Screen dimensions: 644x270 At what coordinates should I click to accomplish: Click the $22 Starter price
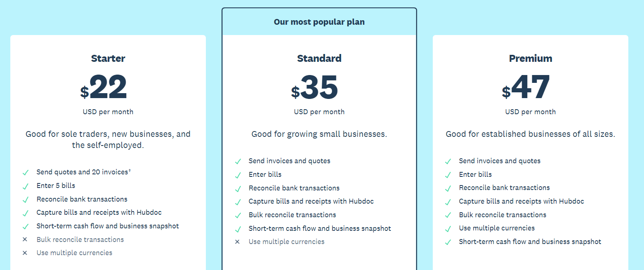[x=104, y=87]
